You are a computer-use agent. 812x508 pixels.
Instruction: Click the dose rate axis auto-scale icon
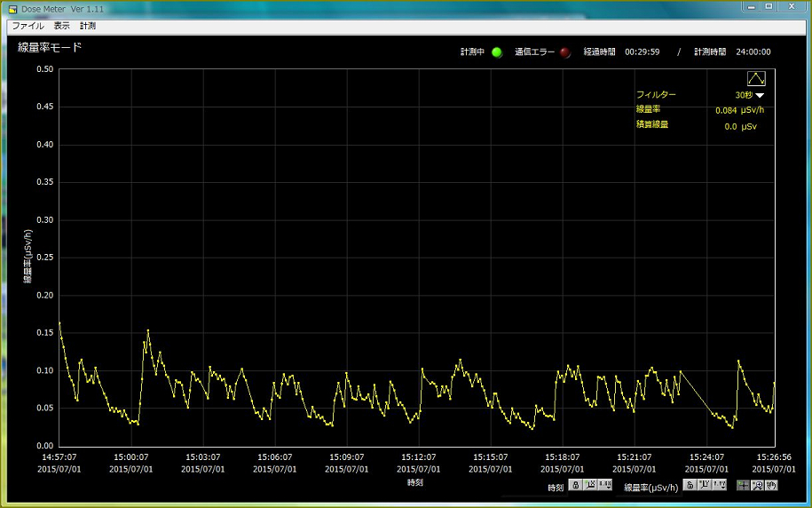(705, 485)
